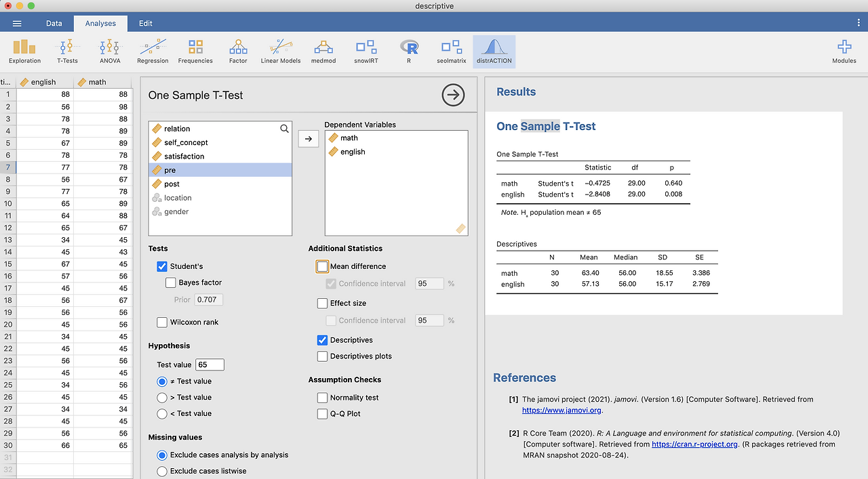Screen dimensions: 868x479
Task: Enable Descriptives plots checkbox
Action: click(x=323, y=356)
